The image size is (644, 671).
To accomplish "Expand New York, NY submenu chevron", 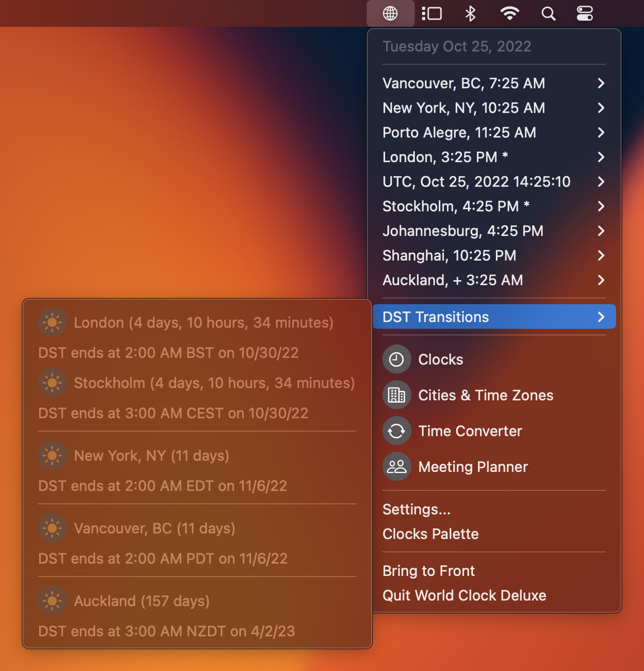I will (601, 108).
